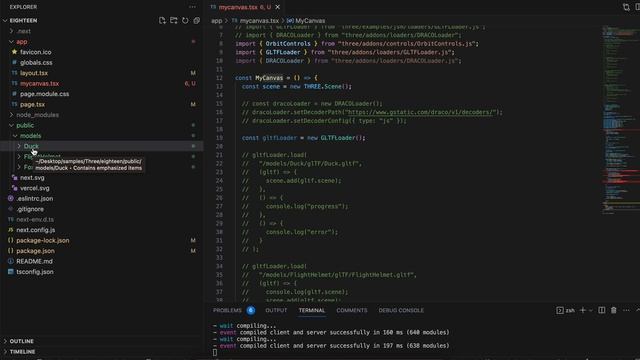The width and height of the screenshot is (640, 360).
Task: Collapse all folders in Explorer
Action: pyautogui.click(x=196, y=20)
